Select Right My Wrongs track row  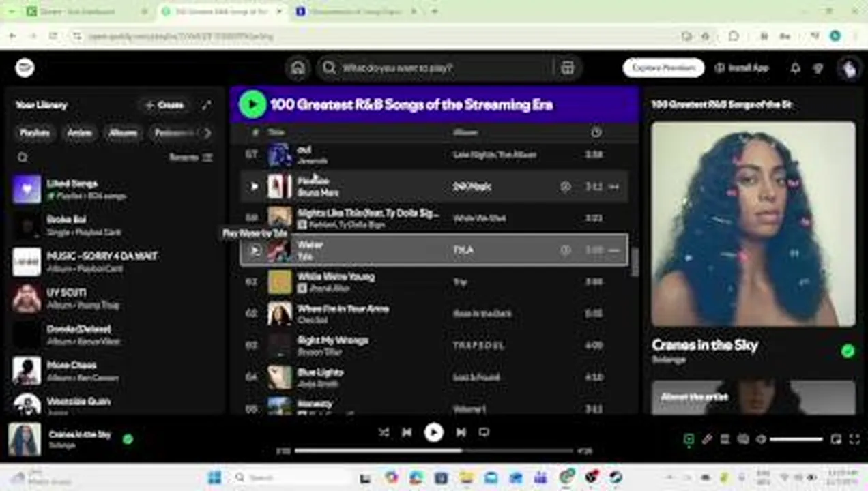click(434, 345)
